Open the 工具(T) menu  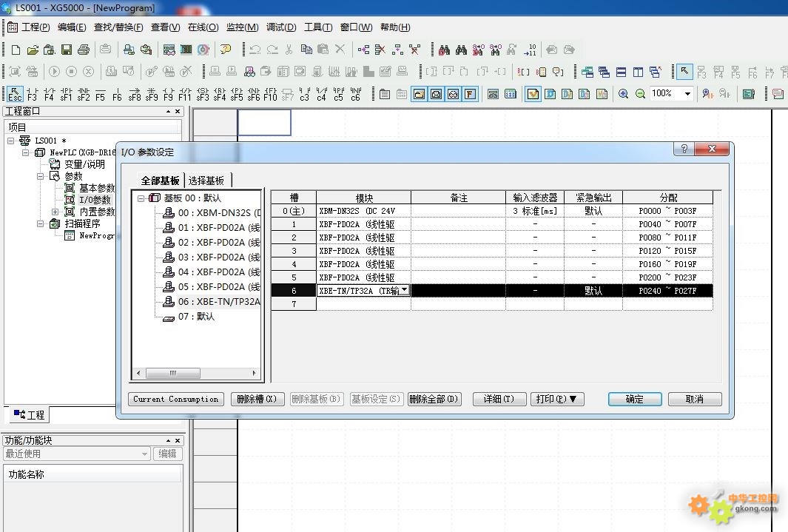318,27
